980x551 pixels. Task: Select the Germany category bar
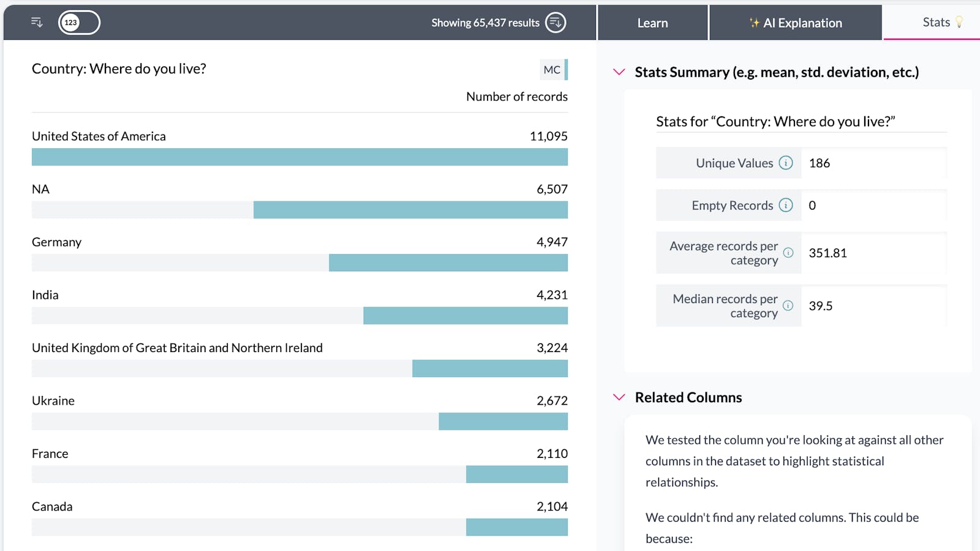(448, 263)
